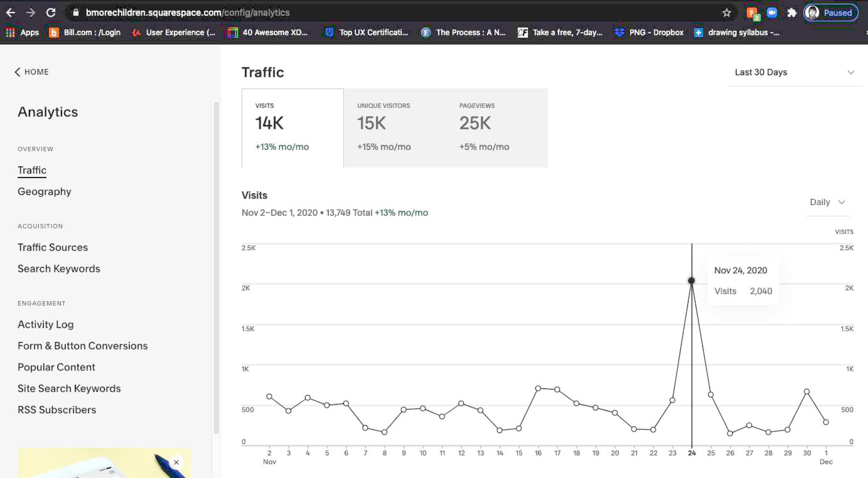Open the Zoom extension icon
Viewport: 868px width, 478px height.
pos(772,13)
